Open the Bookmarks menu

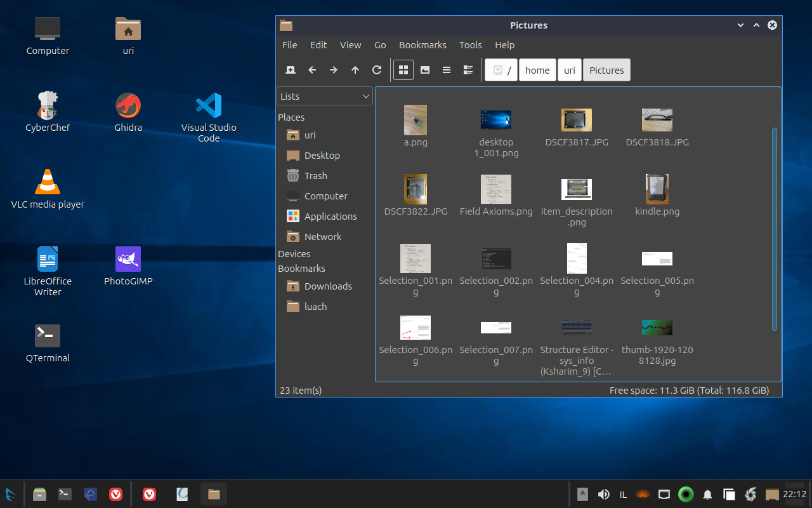point(422,45)
